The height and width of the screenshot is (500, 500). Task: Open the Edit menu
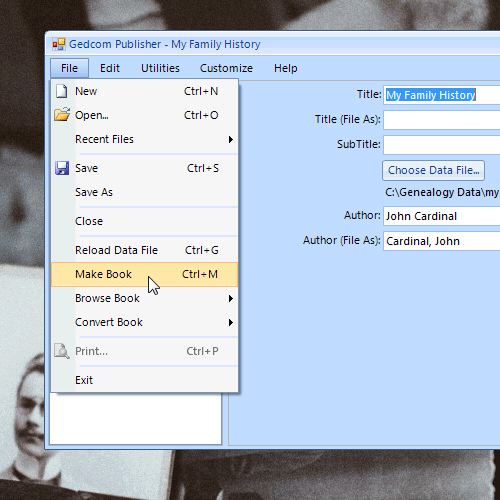(110, 68)
